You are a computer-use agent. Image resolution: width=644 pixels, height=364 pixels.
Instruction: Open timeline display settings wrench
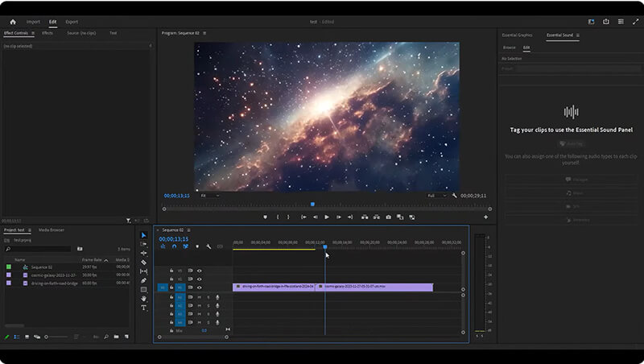point(208,246)
